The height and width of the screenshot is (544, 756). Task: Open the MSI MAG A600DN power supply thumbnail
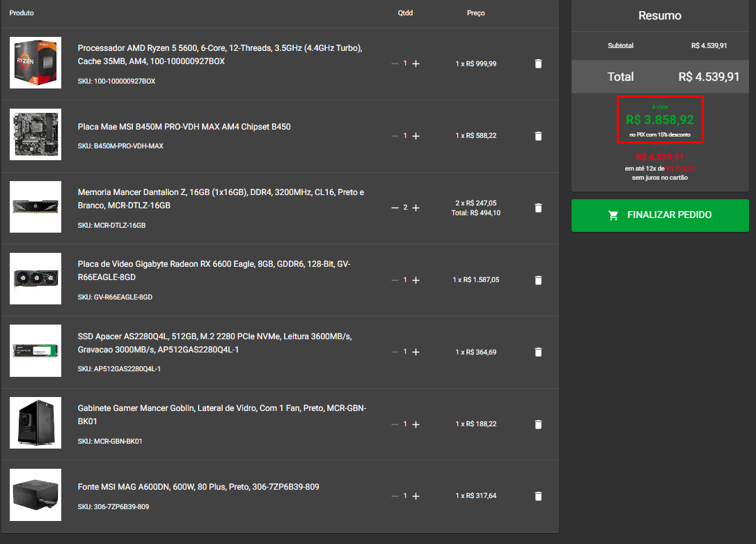click(x=36, y=495)
